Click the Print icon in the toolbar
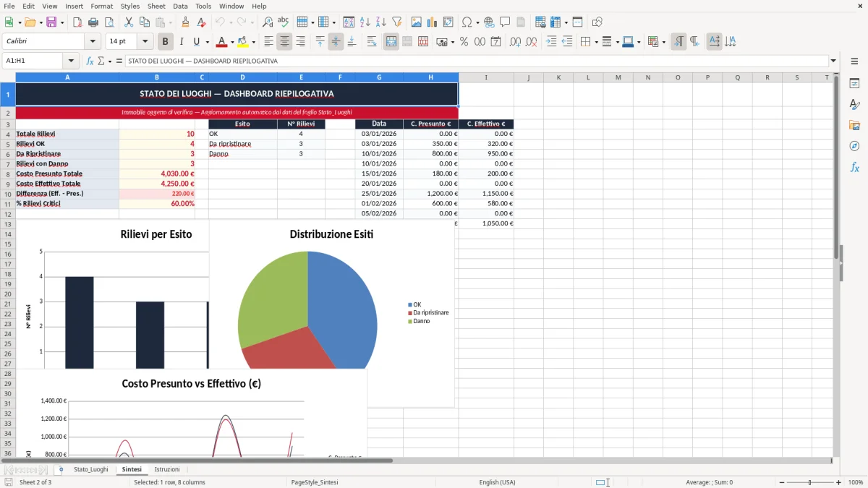 click(x=94, y=22)
